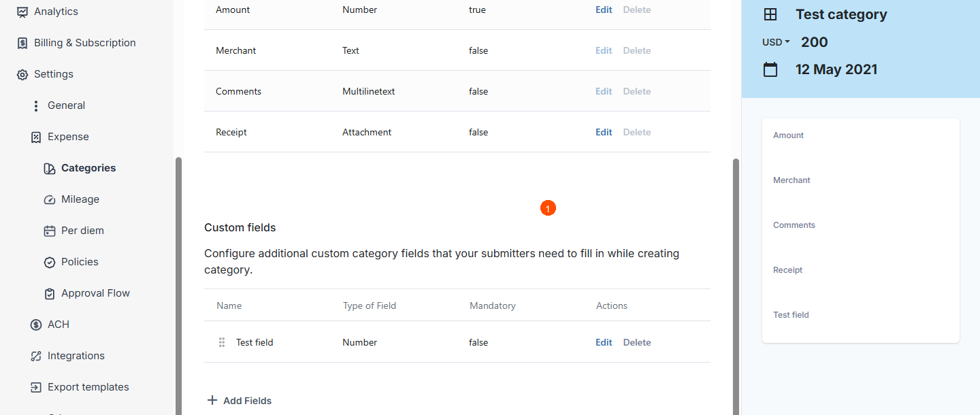Click the plus icon for Add Fields
The image size is (980, 415).
click(x=212, y=400)
